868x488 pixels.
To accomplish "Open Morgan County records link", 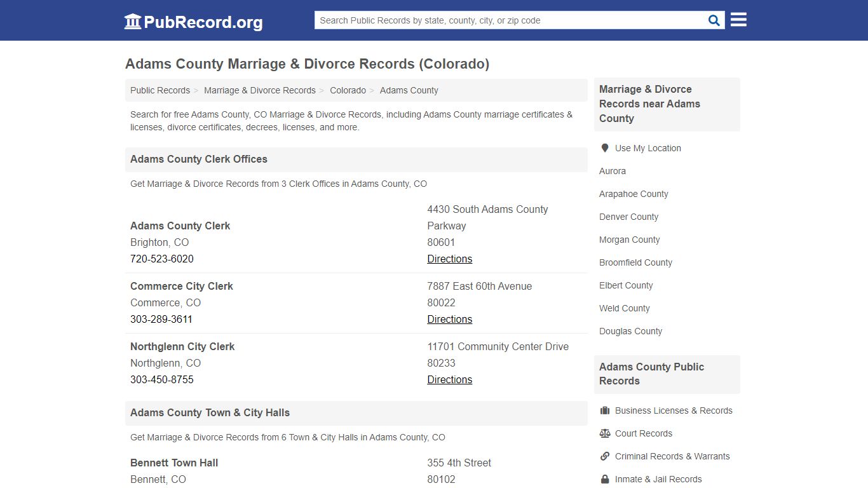I will pos(630,240).
